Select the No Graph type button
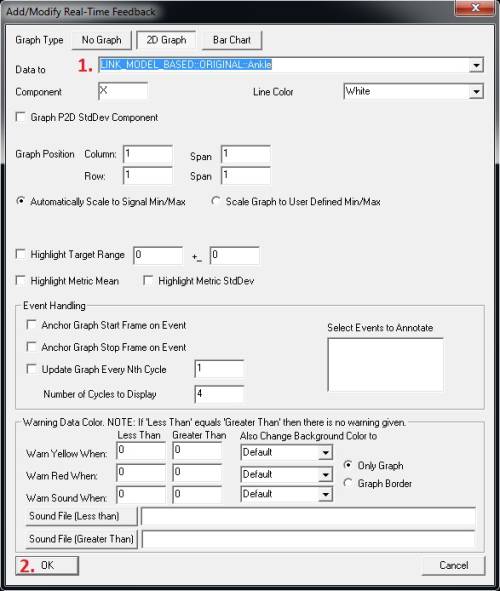Viewport: 500px width, 591px height. coord(101,40)
